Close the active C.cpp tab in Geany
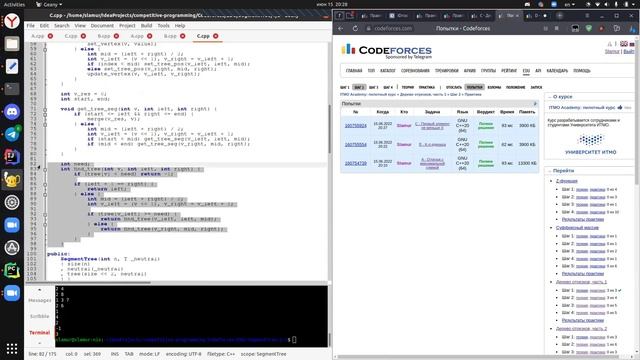Viewport: 640px width, 360px height. click(x=216, y=36)
